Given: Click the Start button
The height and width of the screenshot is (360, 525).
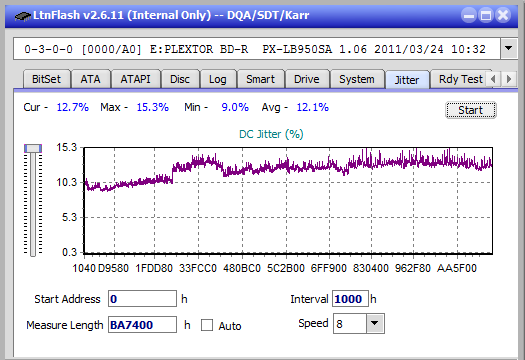Looking at the screenshot, I should click(x=470, y=110).
